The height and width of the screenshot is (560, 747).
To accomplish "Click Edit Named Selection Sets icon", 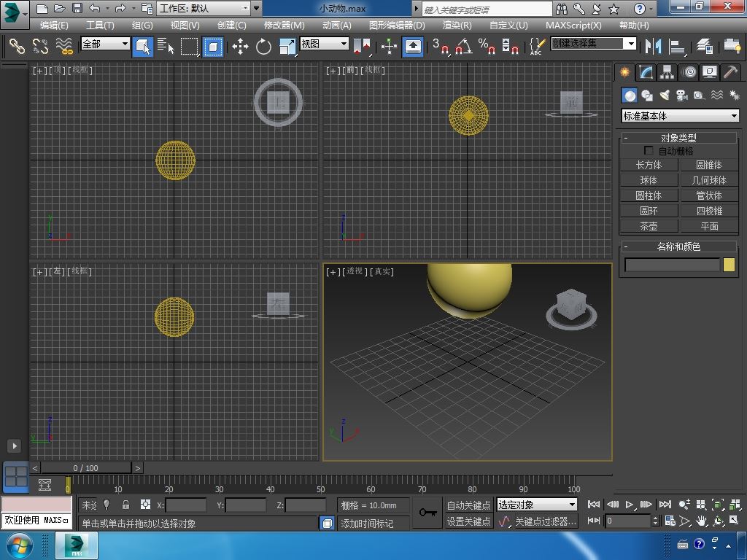I will tap(537, 46).
